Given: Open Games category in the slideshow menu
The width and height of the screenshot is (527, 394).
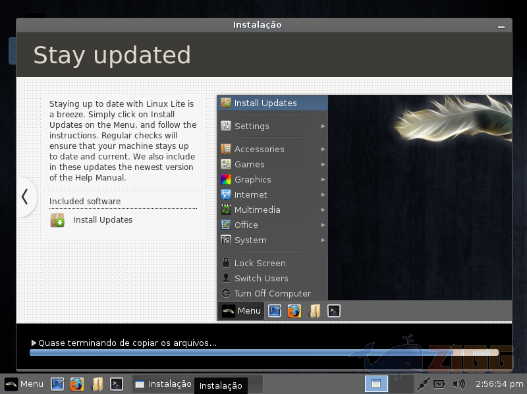Looking at the screenshot, I should tap(273, 164).
